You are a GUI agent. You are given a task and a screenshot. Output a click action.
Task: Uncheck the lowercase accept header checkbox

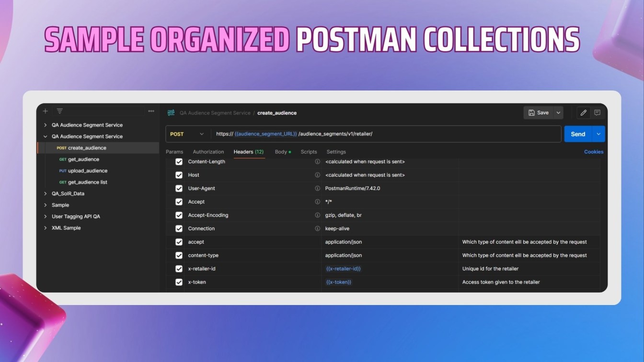tap(179, 242)
